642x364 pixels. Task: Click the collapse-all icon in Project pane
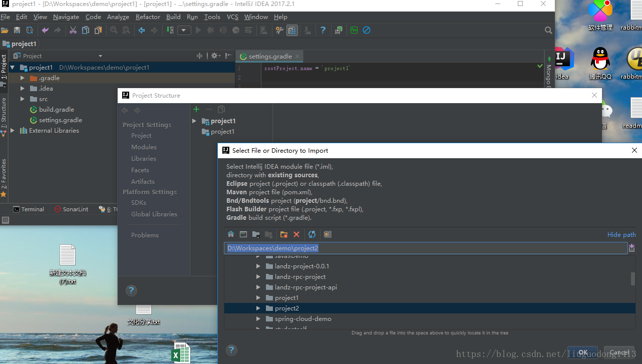click(x=199, y=56)
